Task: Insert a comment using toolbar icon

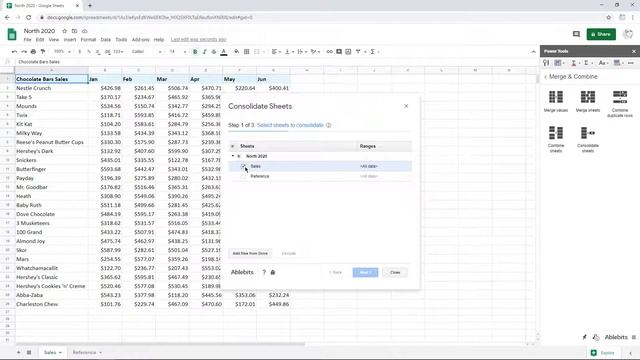Action: click(339, 52)
